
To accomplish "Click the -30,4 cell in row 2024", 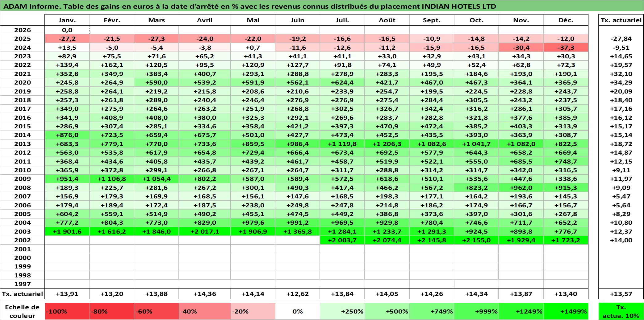I will [x=521, y=48].
